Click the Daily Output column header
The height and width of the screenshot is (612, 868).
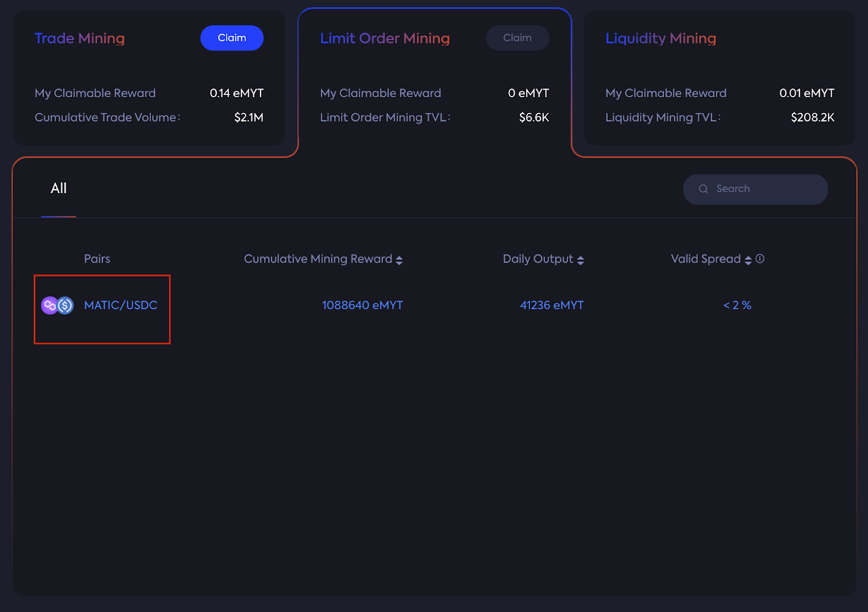coord(538,259)
